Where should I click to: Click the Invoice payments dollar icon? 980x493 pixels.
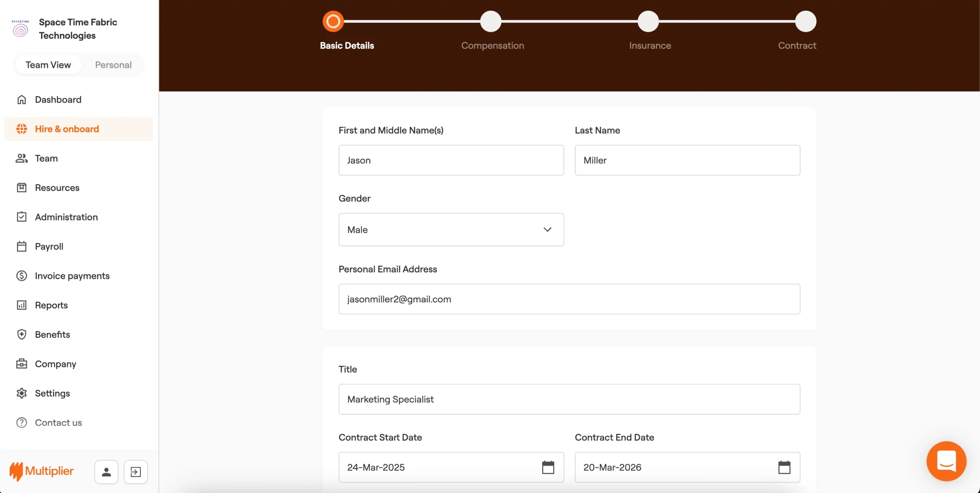(22, 276)
